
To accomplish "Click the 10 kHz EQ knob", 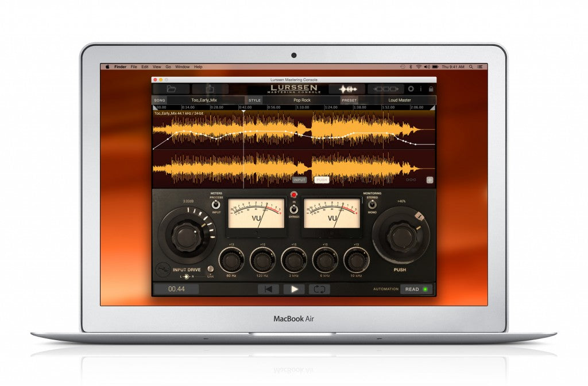I will pos(356,260).
